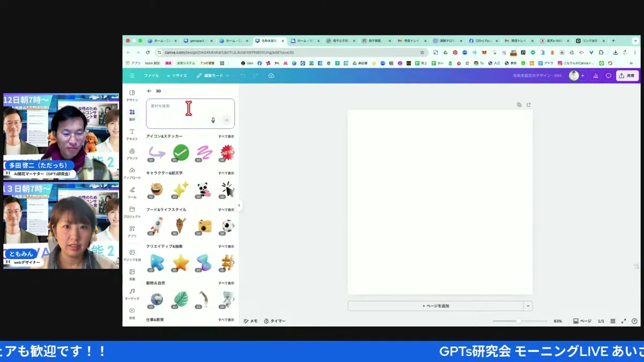Screen dimensions: 644x362
Task: Reload the browser page
Action: (x=148, y=53)
